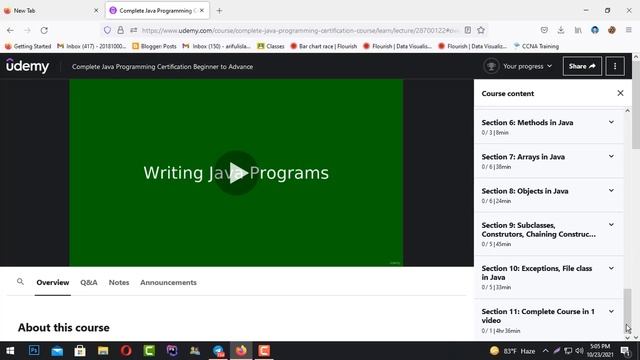Open Bar chart race | Flourish bookmark

point(324,46)
